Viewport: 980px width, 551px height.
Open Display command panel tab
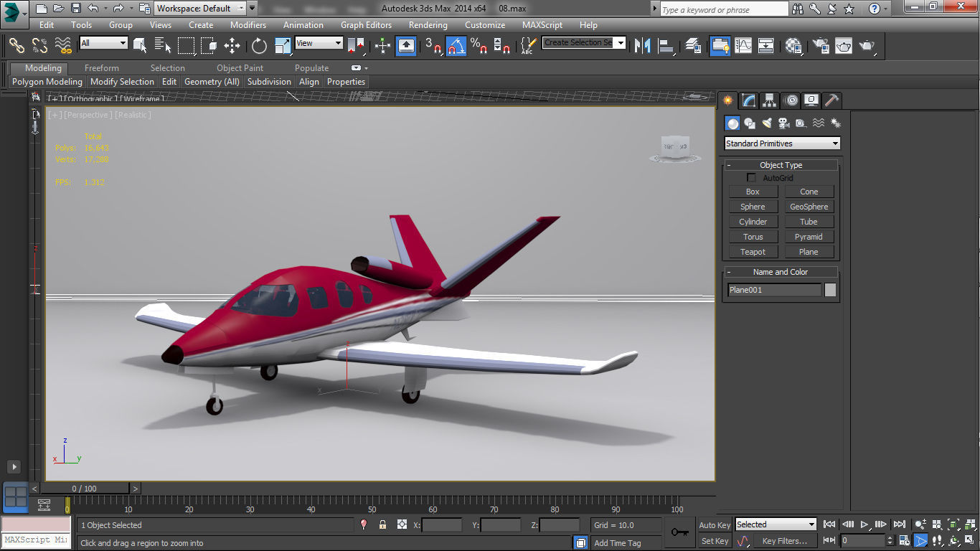click(x=811, y=100)
